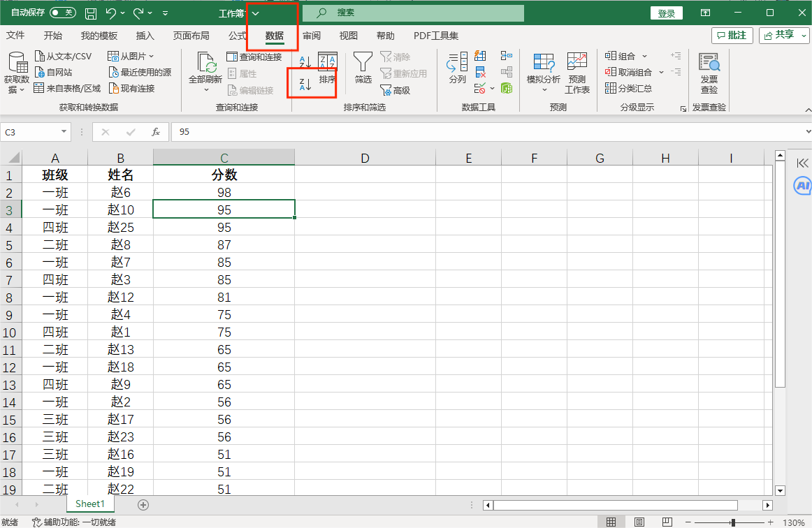Click the zoom slider in status bar
The width and height of the screenshot is (812, 528).
click(732, 522)
